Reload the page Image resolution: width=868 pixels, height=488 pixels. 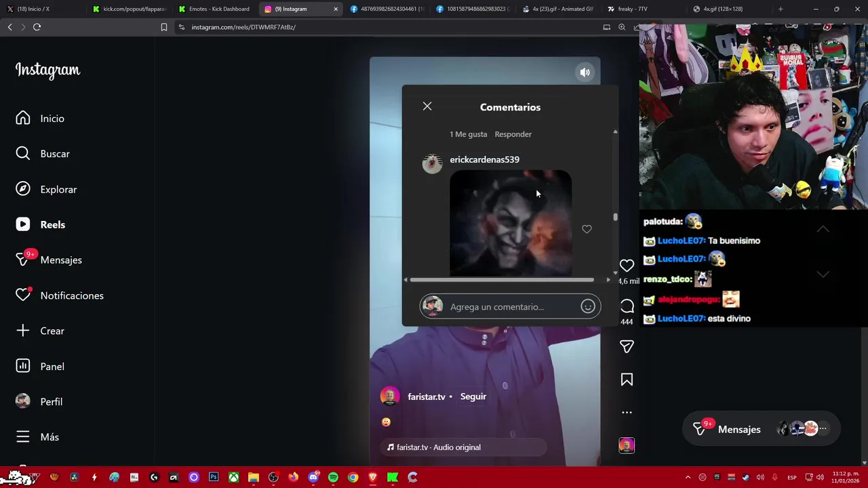pos(37,27)
